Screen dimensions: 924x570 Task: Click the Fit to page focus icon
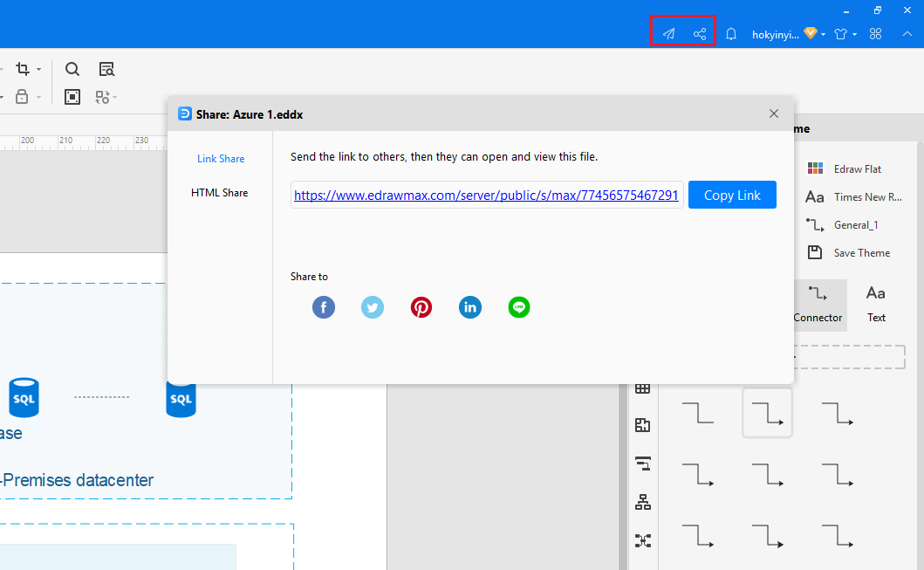72,97
